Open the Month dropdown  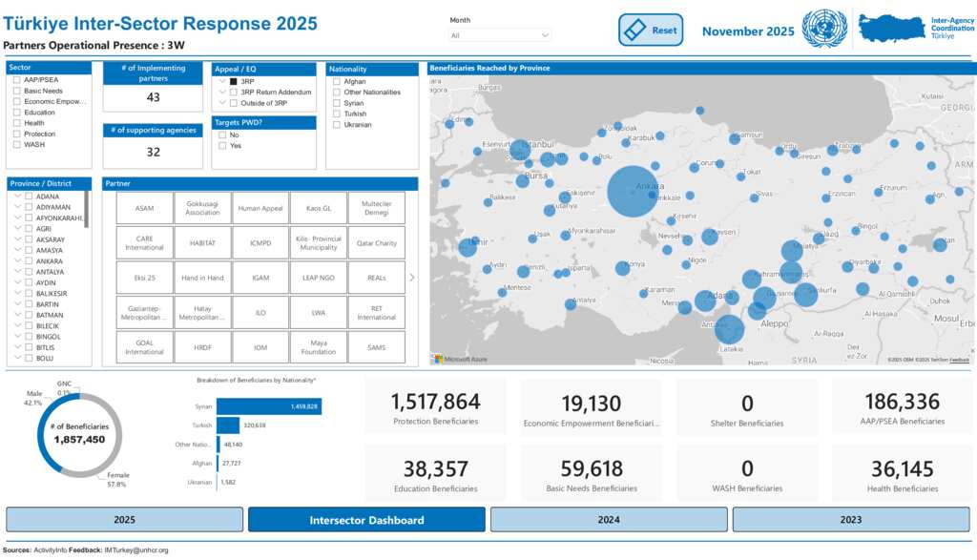click(500, 35)
